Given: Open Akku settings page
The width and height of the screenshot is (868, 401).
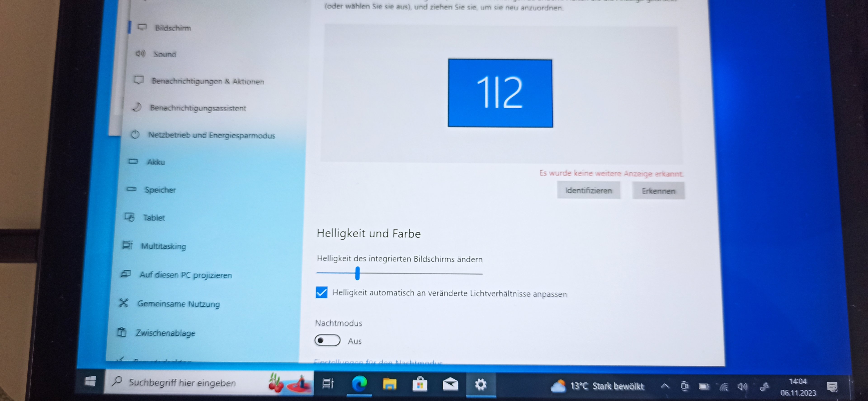Looking at the screenshot, I should (x=156, y=162).
